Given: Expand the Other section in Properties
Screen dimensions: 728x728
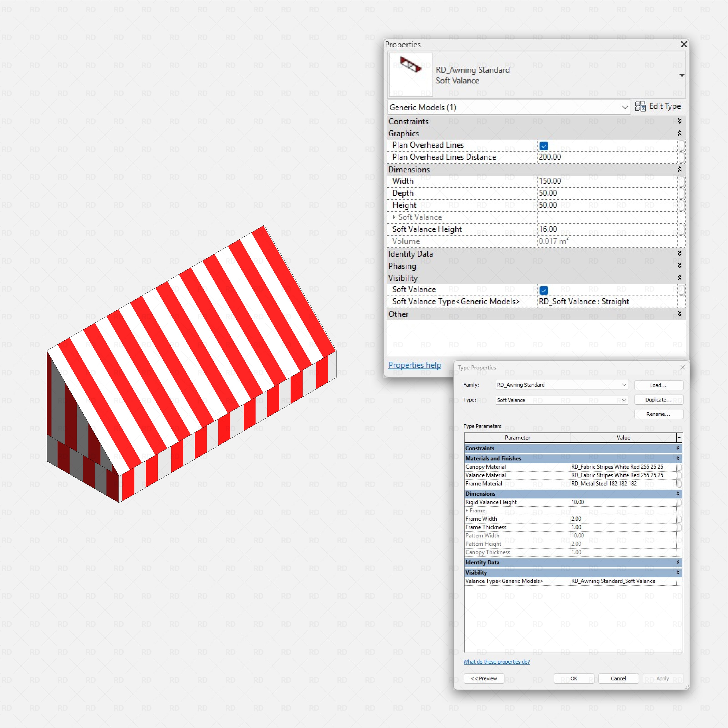Looking at the screenshot, I should [679, 314].
